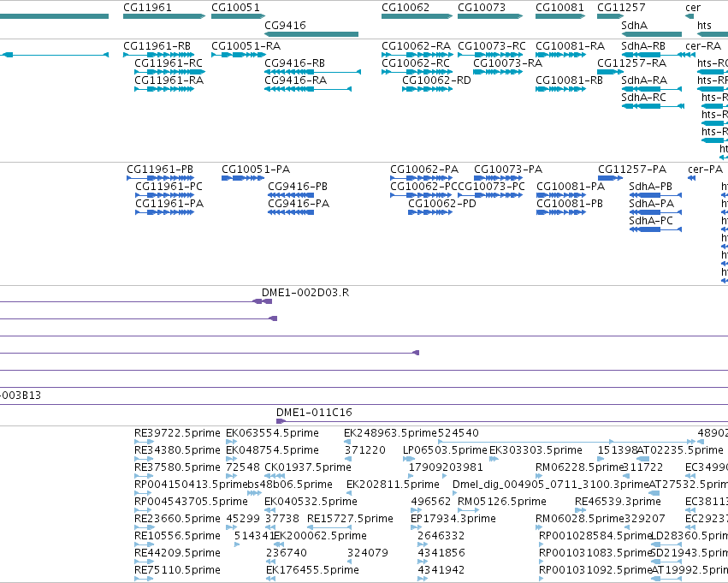
Task: Select transcript CG9416-RA
Action: pos(308,89)
